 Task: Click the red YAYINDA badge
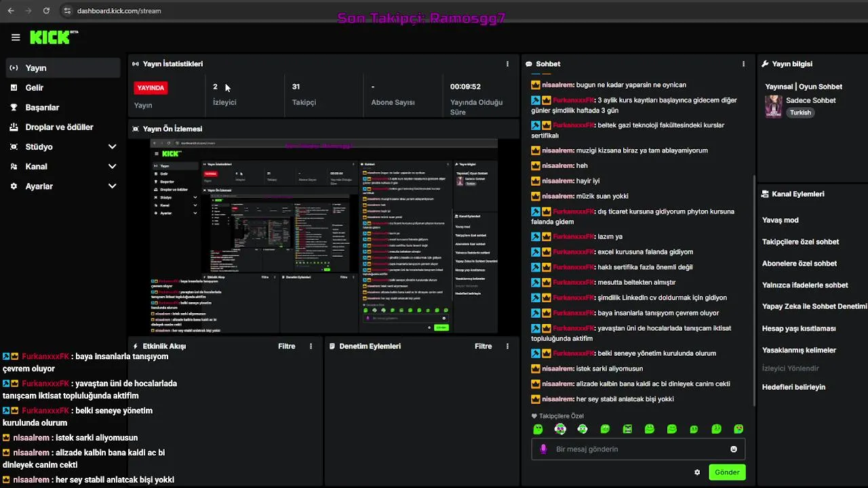(151, 87)
